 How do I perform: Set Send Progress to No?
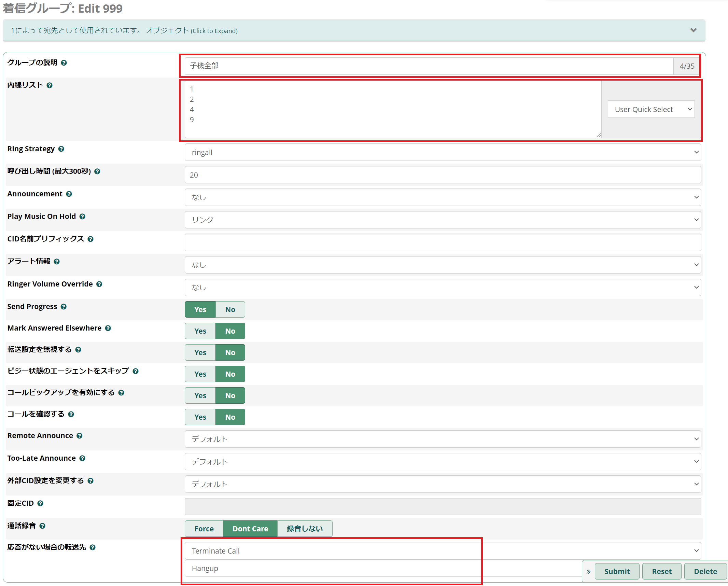click(230, 309)
